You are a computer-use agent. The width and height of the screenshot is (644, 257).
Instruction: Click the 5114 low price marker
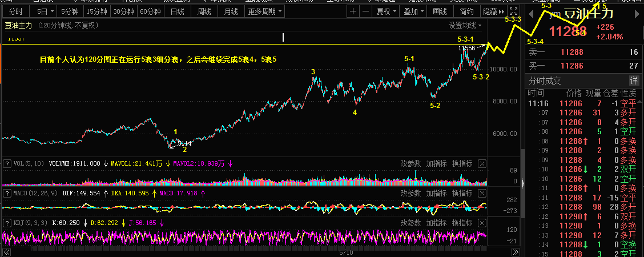(185, 143)
